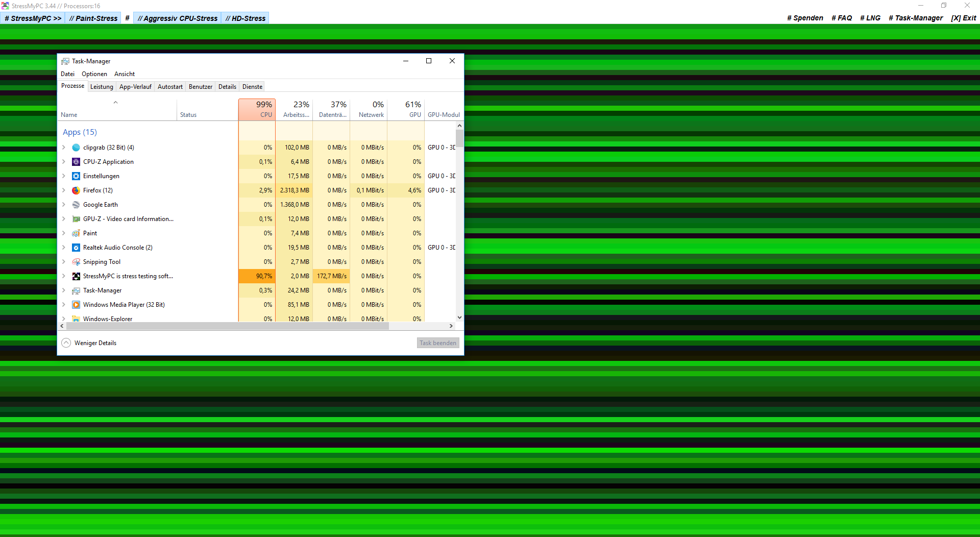Expand the GPU-Z process row
The height and width of the screenshot is (537, 980).
click(x=64, y=219)
